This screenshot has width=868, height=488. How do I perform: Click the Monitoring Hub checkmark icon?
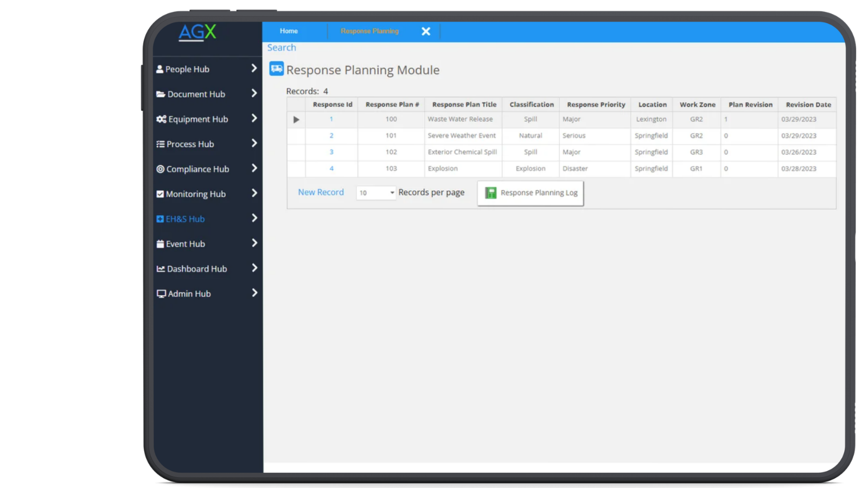160,194
